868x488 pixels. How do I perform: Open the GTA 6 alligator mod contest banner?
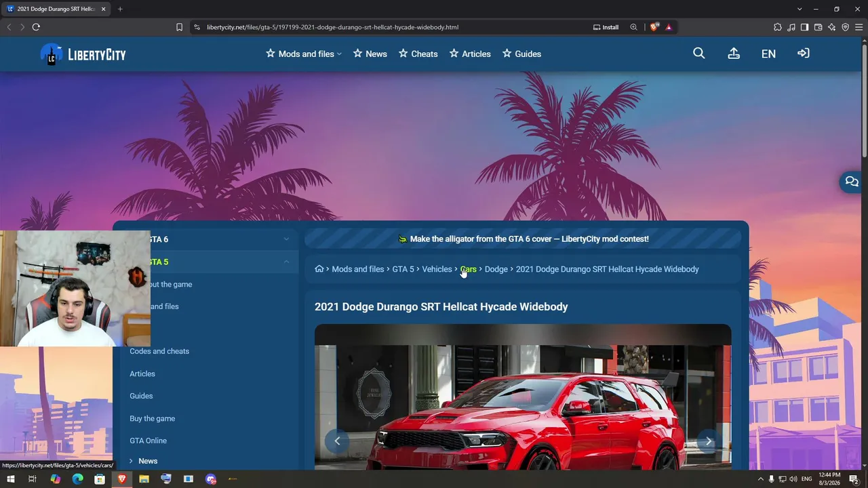[x=523, y=239]
